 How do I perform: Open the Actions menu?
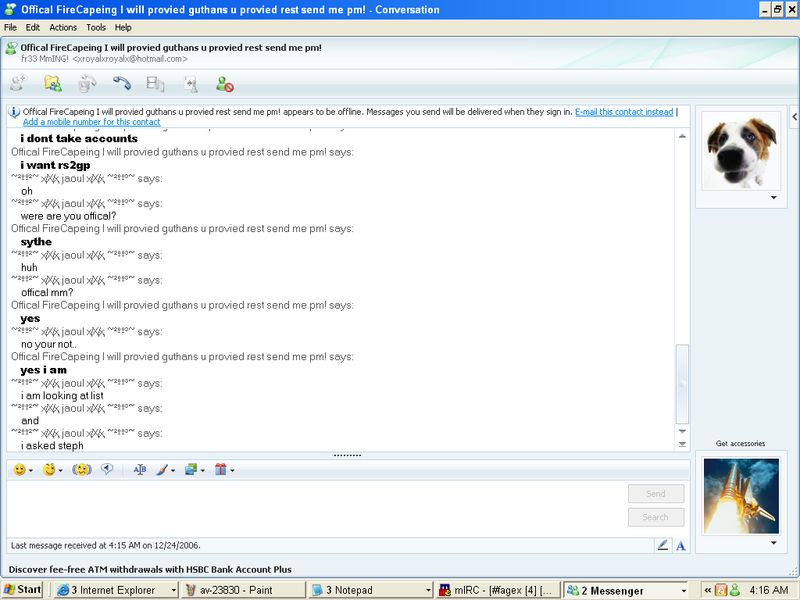(x=63, y=28)
